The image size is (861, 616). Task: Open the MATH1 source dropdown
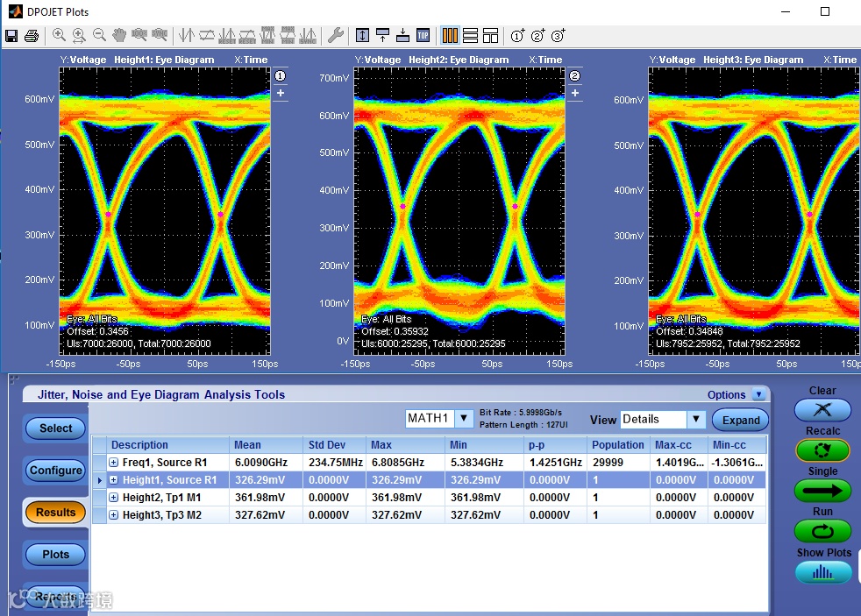click(x=464, y=419)
